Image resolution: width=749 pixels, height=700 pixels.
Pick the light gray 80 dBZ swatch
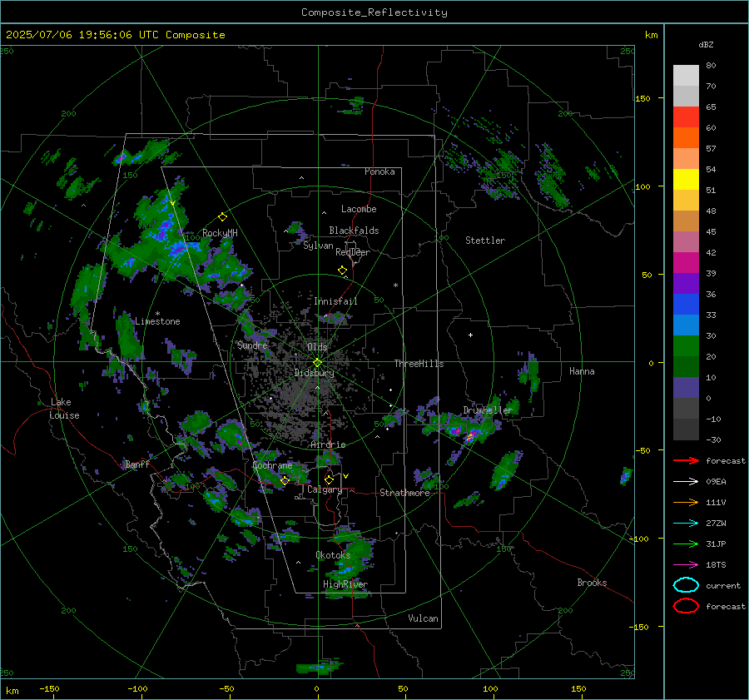pyautogui.click(x=686, y=75)
